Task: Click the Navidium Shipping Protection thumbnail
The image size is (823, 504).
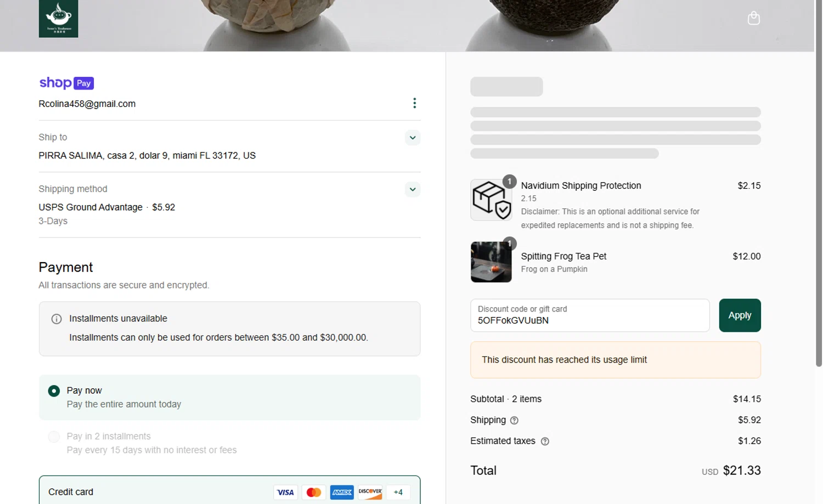Action: coord(491,200)
